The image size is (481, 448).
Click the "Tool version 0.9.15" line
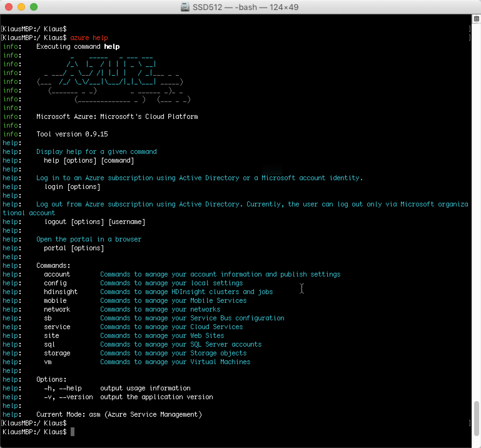[x=72, y=134]
